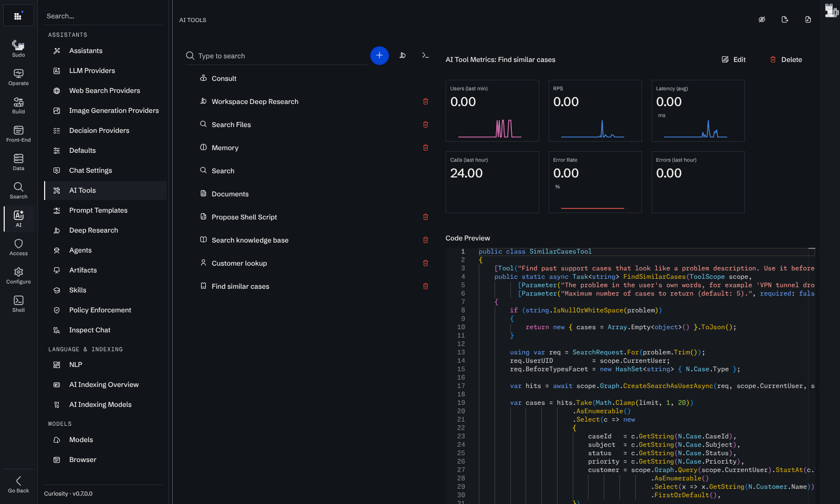Click the Users (last min) metric card
Screen dimensions: 840x504
(492, 111)
